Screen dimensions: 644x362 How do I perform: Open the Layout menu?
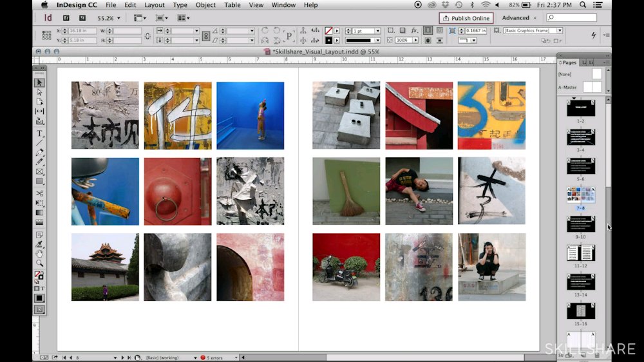click(155, 5)
